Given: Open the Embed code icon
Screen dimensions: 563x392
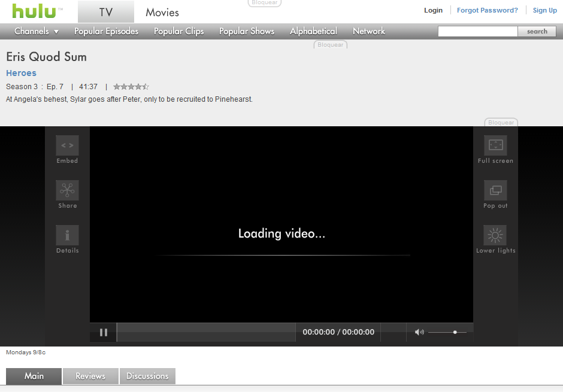Looking at the screenshot, I should (x=67, y=145).
